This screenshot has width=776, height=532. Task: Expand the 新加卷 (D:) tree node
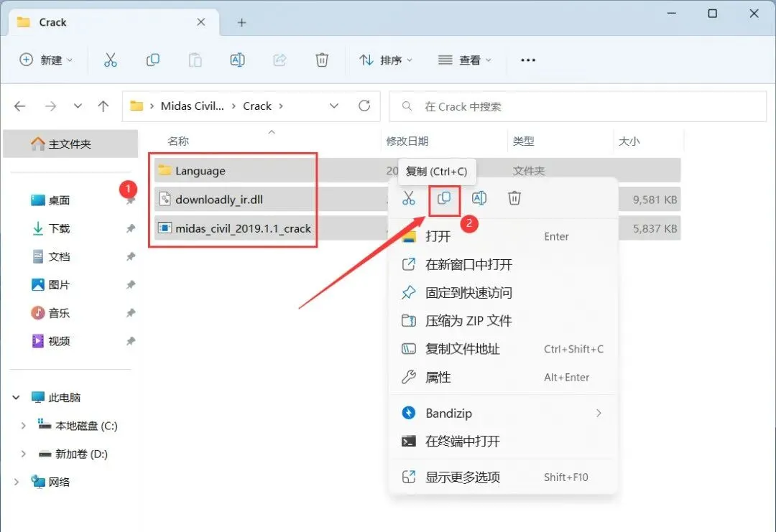click(x=23, y=454)
